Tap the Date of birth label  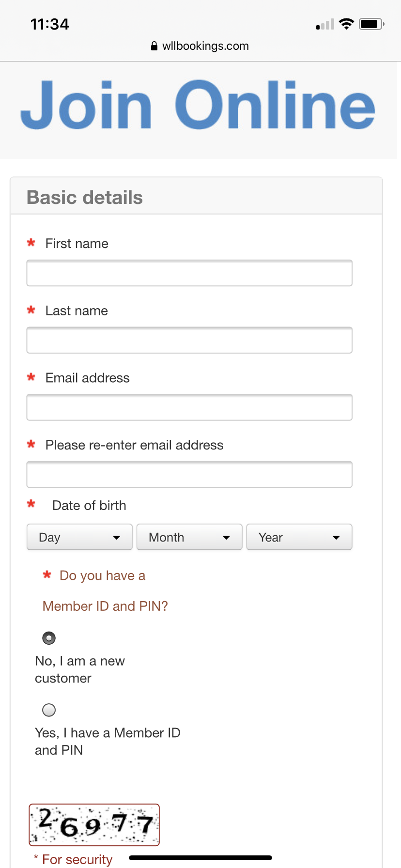coord(89,506)
